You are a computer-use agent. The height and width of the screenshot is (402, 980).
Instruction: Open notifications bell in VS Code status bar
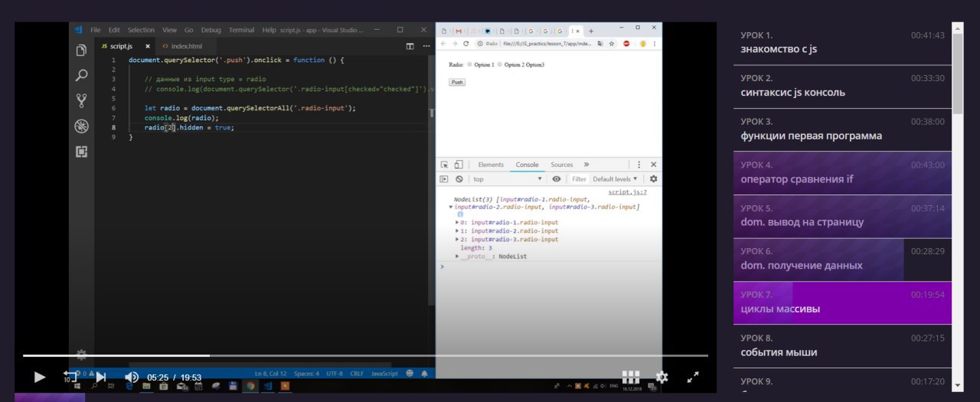pos(424,373)
